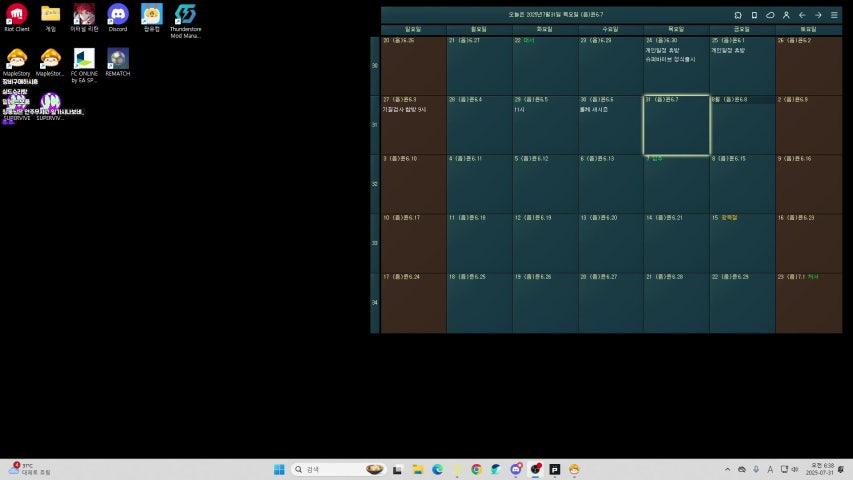Open the event on Sunday July 27

click(404, 109)
